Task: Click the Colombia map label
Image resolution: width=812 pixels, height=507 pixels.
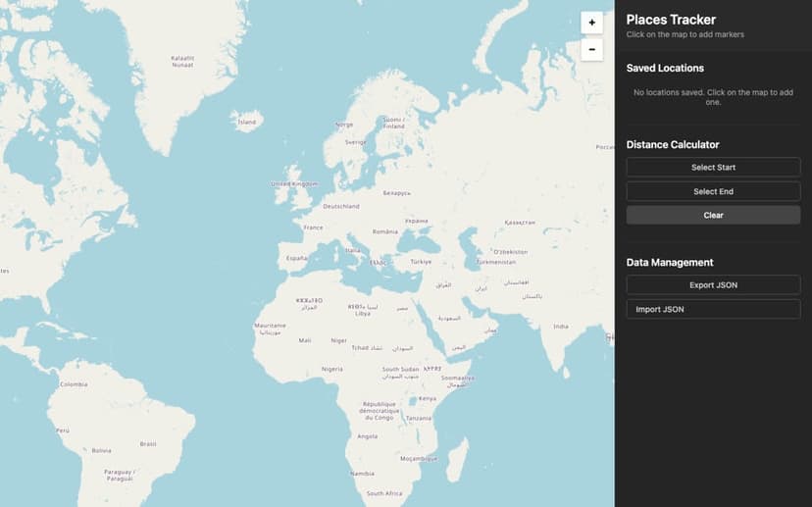Action: [x=74, y=384]
